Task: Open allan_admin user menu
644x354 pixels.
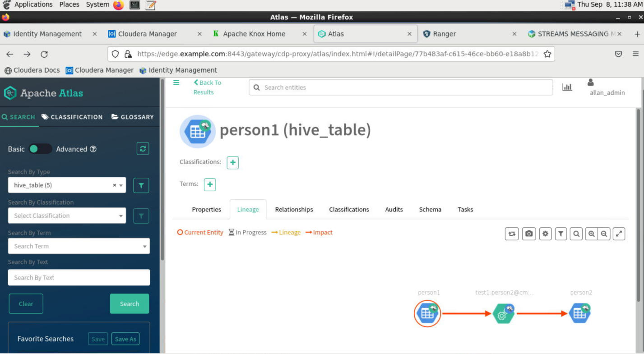Action: coord(607,87)
